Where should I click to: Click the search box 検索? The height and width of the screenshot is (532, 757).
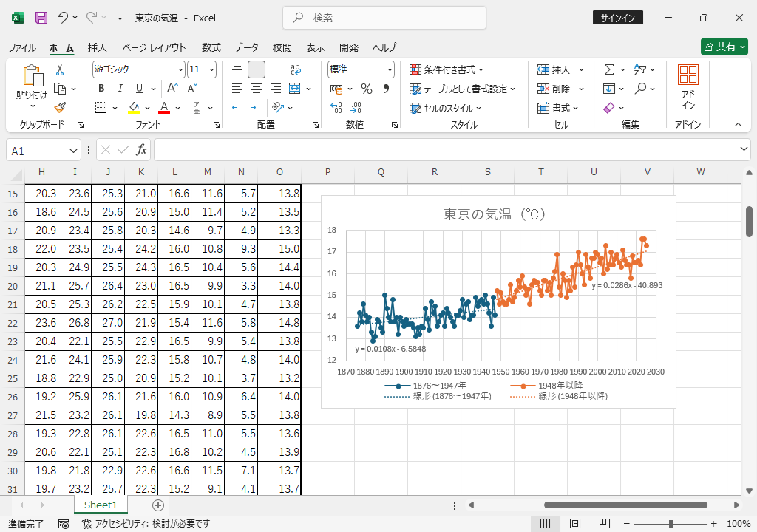click(x=384, y=18)
